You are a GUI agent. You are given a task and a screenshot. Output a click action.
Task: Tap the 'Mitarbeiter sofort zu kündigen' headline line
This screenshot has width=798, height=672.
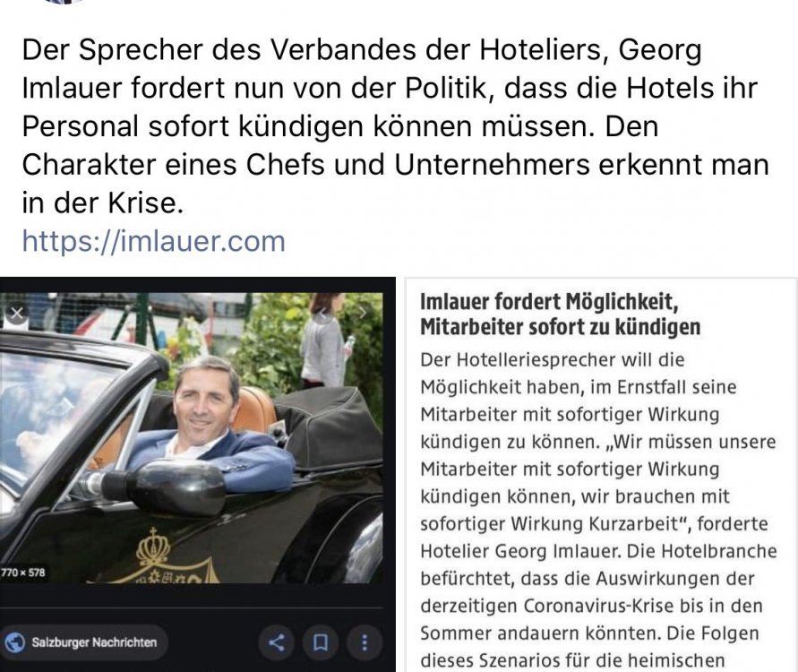click(561, 327)
